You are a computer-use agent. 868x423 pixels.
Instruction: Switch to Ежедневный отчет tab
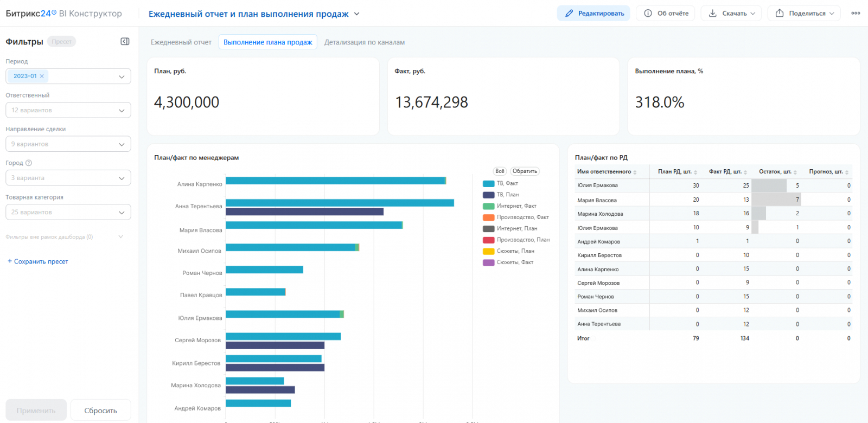181,42
